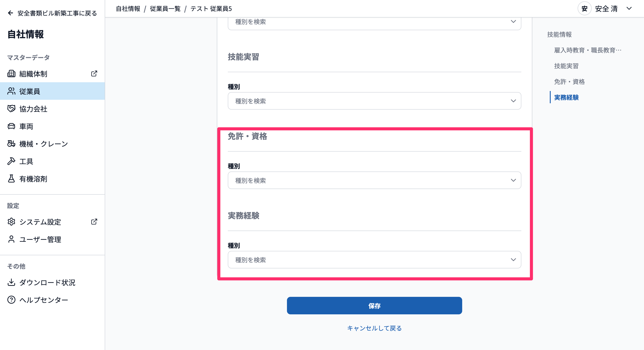Jump to 免許・資格 in side navigation
Image resolution: width=644 pixels, height=350 pixels.
coord(569,82)
